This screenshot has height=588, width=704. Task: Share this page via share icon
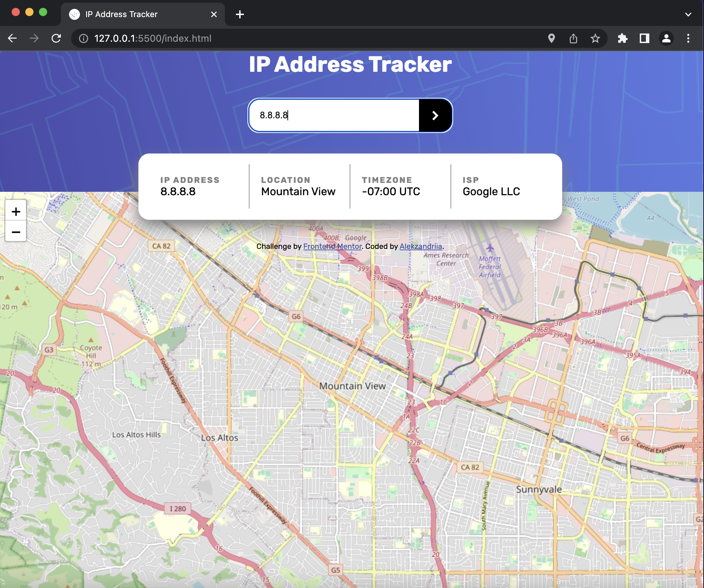click(573, 38)
